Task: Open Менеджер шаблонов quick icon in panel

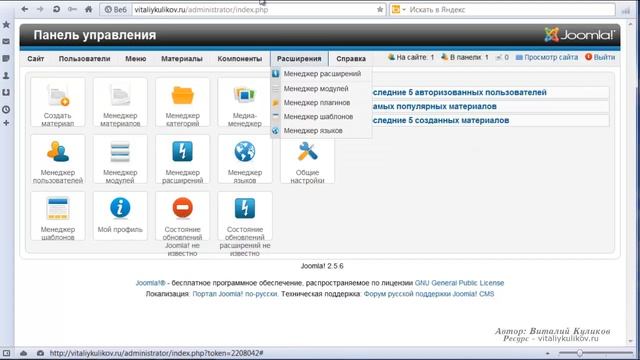Action: (58, 216)
